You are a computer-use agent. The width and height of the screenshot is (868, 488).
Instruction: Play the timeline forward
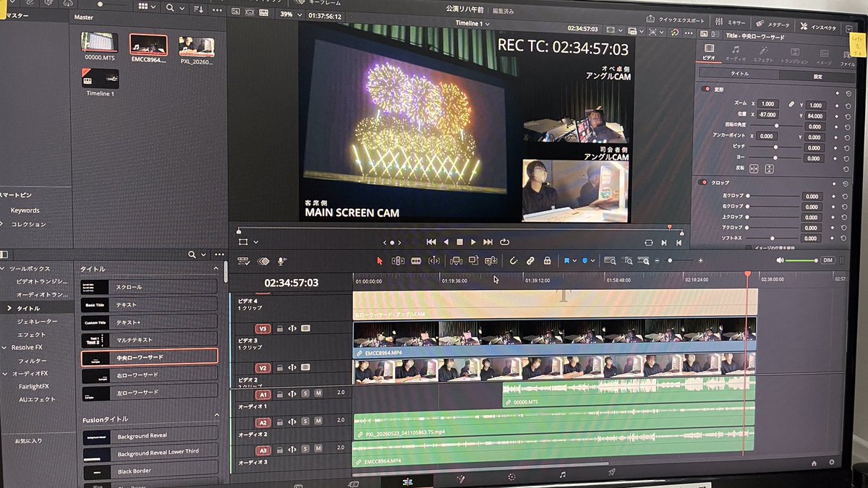click(473, 242)
